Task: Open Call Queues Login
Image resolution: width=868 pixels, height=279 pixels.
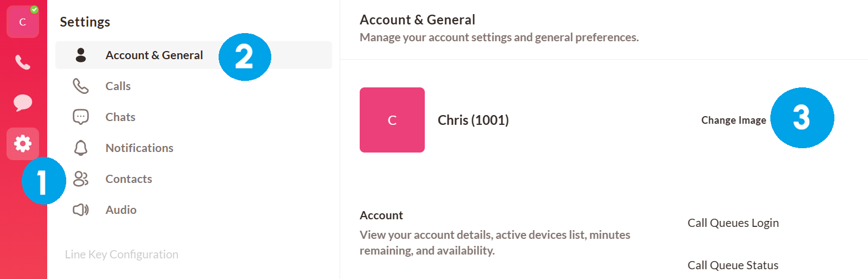Action: point(733,223)
